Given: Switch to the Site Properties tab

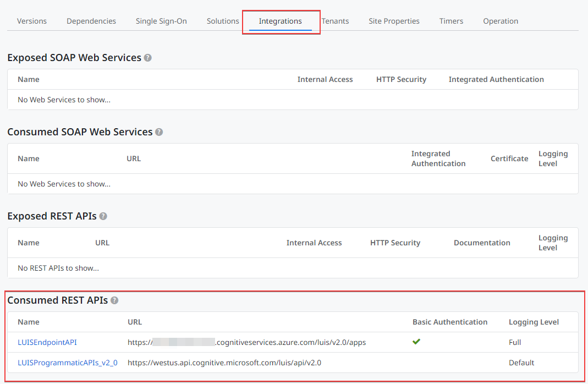Looking at the screenshot, I should coord(394,21).
